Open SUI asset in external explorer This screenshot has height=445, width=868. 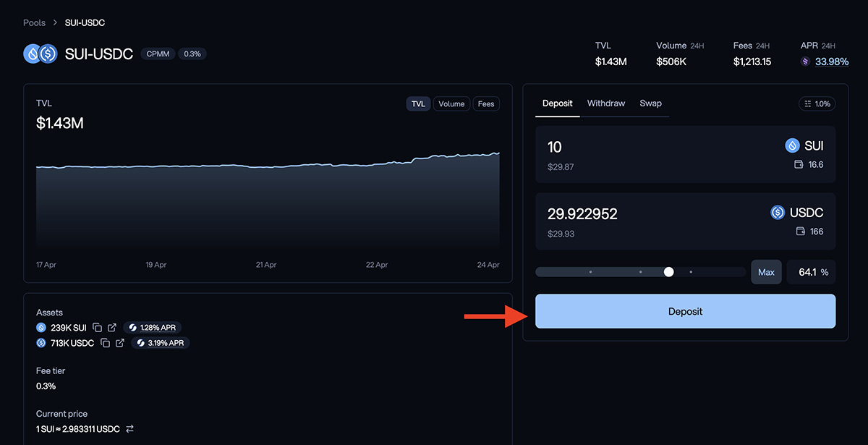tap(112, 328)
